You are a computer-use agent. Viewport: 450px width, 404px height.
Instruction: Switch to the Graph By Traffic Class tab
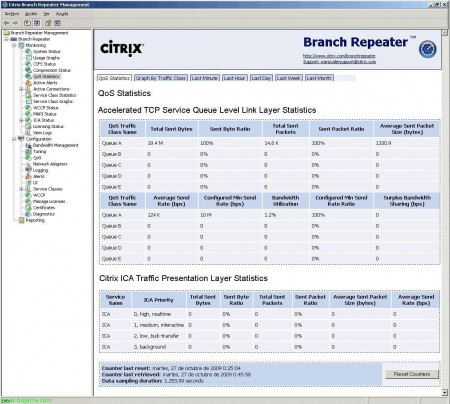click(161, 78)
